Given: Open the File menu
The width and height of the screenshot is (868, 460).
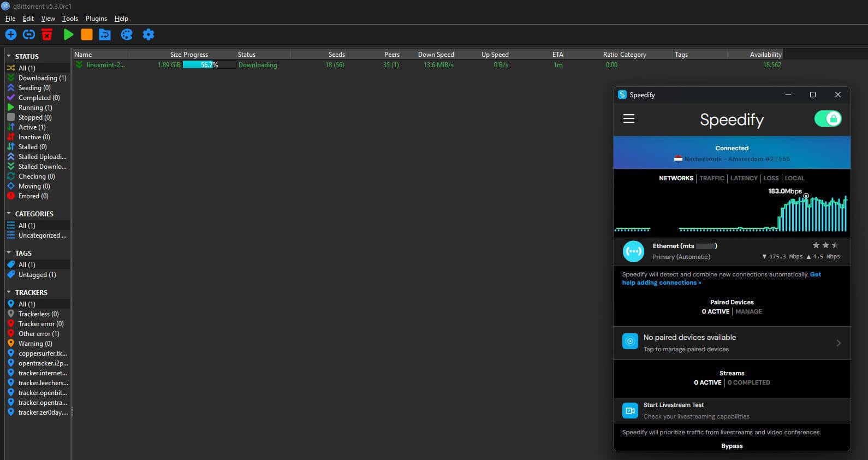Looking at the screenshot, I should point(10,19).
